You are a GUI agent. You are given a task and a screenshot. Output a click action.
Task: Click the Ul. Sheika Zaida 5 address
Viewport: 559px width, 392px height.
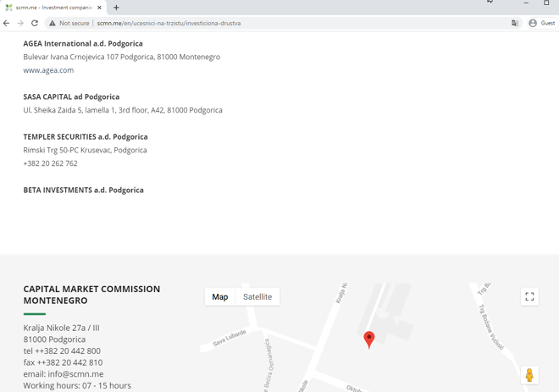[123, 110]
